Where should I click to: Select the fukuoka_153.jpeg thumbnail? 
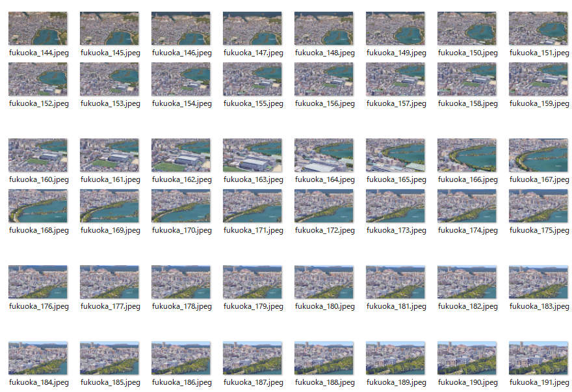109,79
